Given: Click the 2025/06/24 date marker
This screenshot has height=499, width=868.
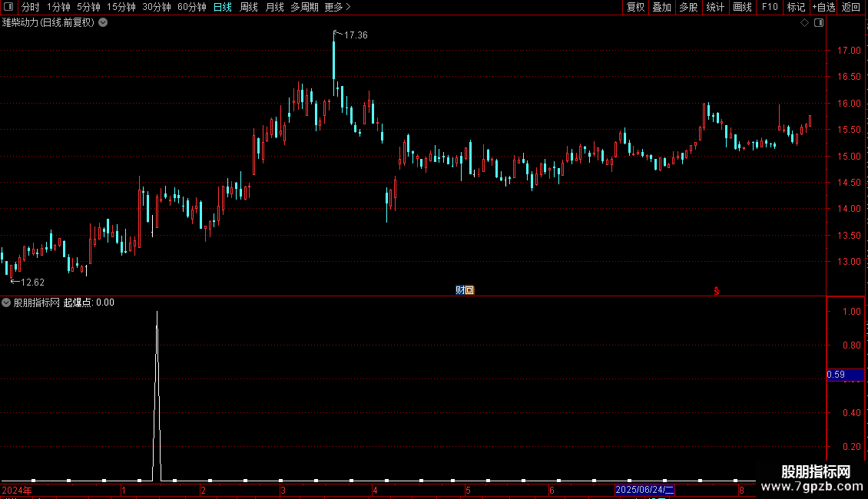Looking at the screenshot, I should (x=644, y=490).
